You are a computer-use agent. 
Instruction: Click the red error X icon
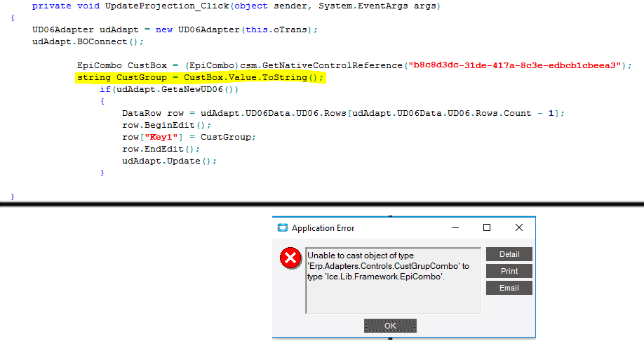pos(291,258)
